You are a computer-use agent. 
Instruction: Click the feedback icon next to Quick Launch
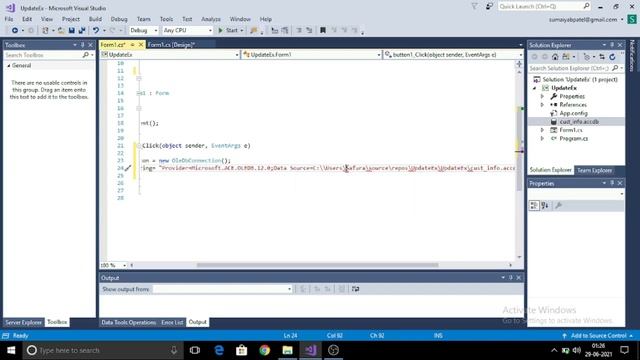tap(489, 6)
